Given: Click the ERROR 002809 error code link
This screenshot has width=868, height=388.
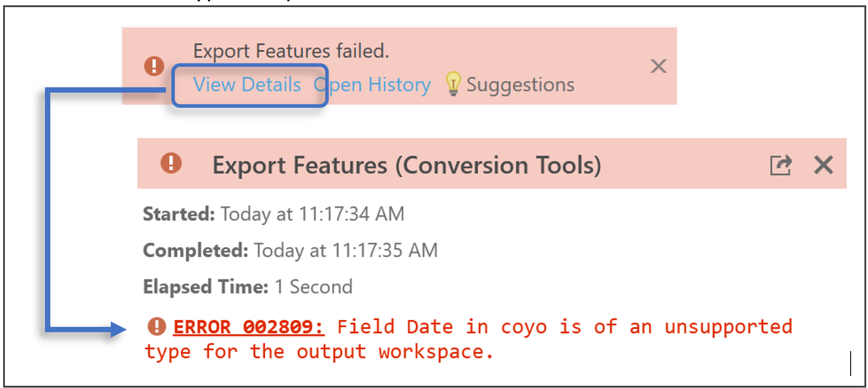Looking at the screenshot, I should click(x=248, y=327).
